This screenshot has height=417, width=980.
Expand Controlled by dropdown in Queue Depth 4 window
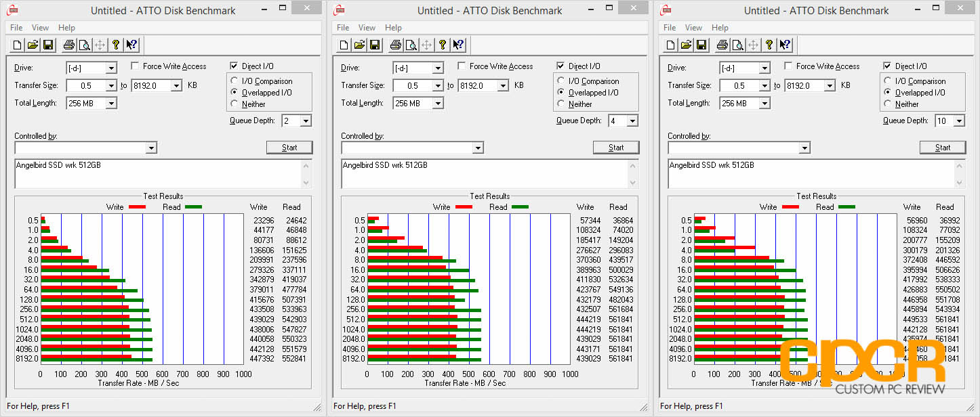pos(478,148)
